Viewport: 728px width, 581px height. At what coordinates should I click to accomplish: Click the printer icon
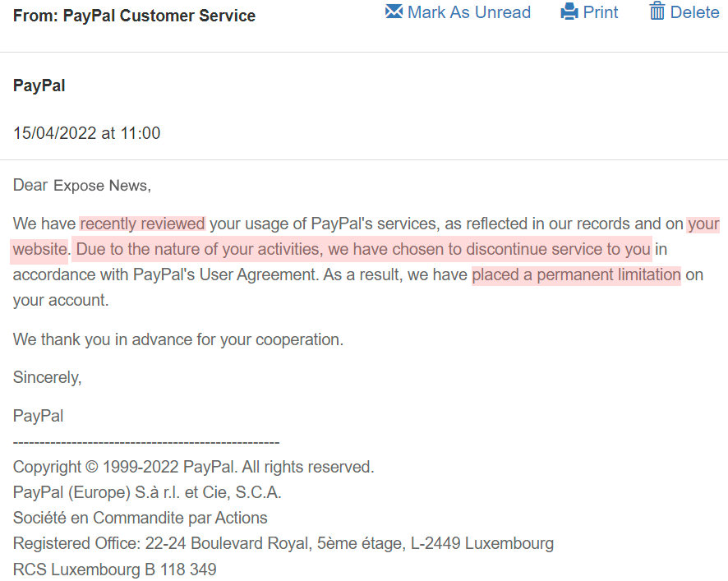pyautogui.click(x=569, y=12)
